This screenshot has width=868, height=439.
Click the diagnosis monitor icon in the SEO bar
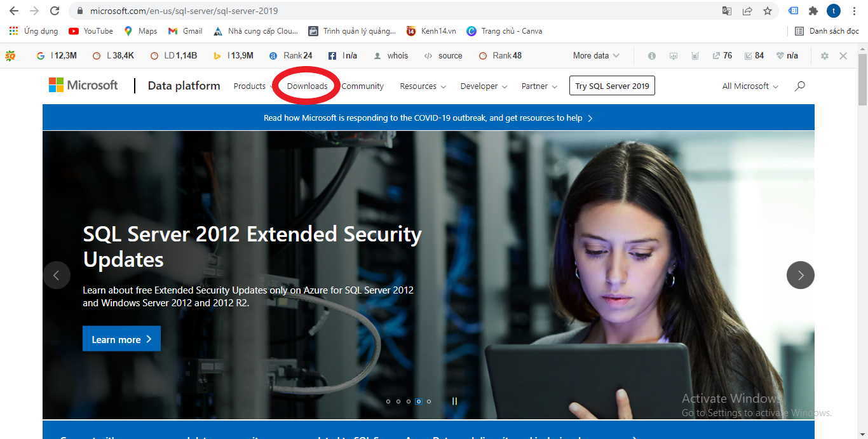pos(674,56)
